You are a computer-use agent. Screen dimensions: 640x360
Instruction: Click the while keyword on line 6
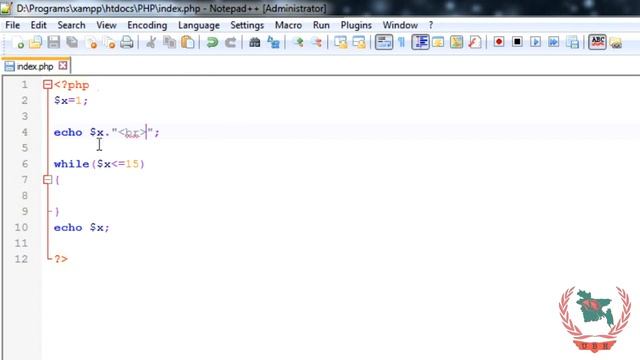click(71, 164)
